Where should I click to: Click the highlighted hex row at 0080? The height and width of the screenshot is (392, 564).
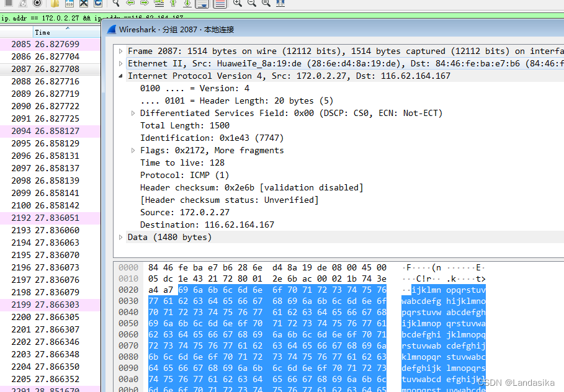click(267, 357)
